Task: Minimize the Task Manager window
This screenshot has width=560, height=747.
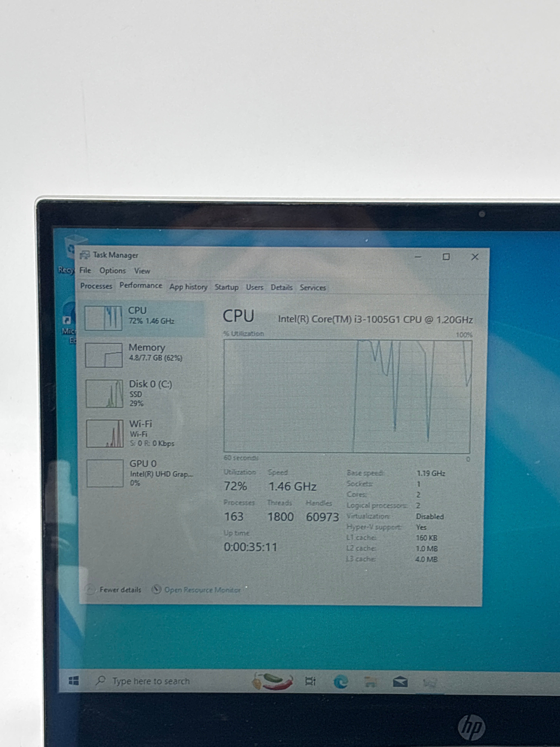Action: pyautogui.click(x=418, y=257)
